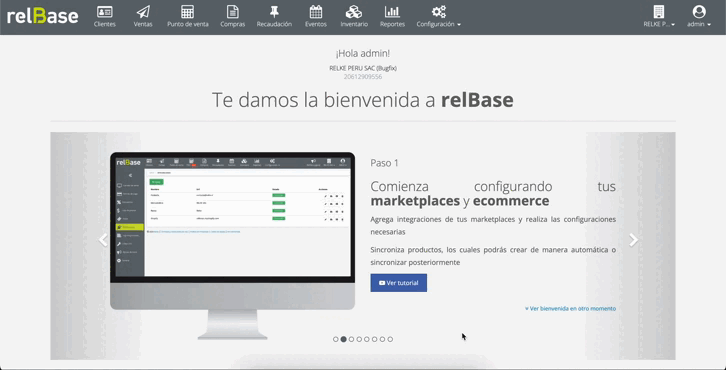This screenshot has width=726, height=370.
Task: Open Punto de venta calculator icon
Action: coord(188,12)
